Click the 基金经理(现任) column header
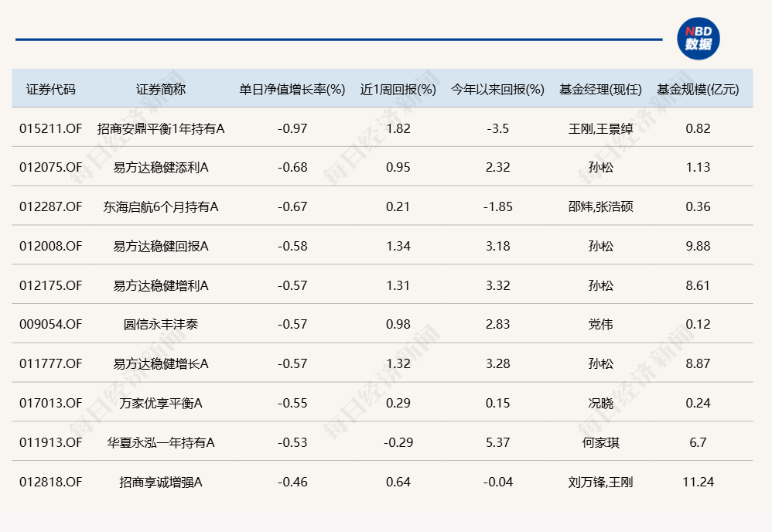Viewport: 772px width, 532px height. (601, 89)
